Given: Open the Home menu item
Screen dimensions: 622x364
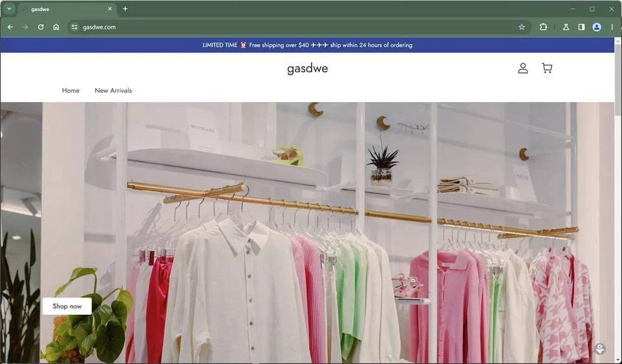Looking at the screenshot, I should (70, 91).
